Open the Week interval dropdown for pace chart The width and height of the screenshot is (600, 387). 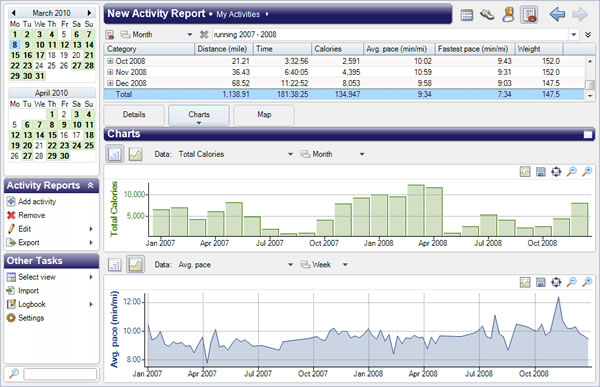(x=345, y=265)
